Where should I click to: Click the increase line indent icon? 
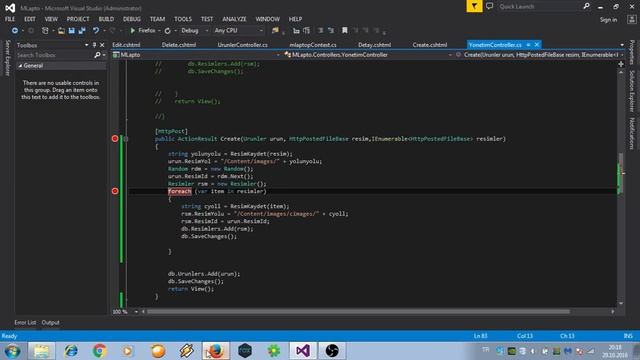[x=307, y=31]
